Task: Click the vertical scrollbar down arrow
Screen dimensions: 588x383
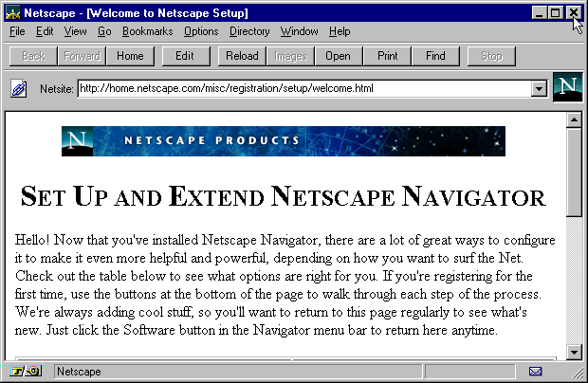Action: (574, 353)
